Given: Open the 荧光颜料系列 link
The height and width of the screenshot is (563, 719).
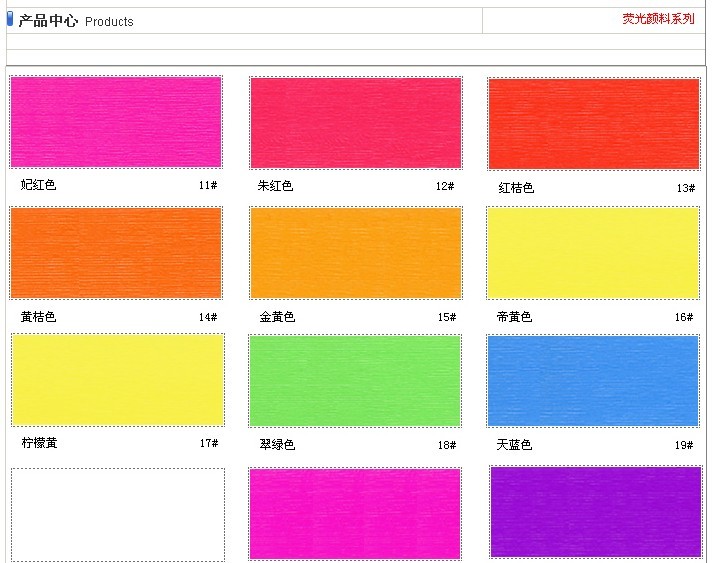Looking at the screenshot, I should pyautogui.click(x=658, y=19).
